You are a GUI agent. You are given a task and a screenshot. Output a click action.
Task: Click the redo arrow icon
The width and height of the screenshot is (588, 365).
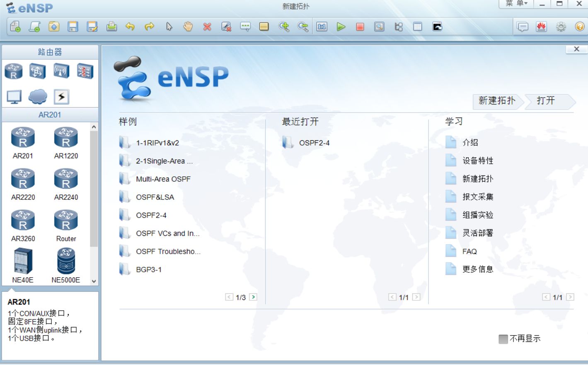pos(149,27)
